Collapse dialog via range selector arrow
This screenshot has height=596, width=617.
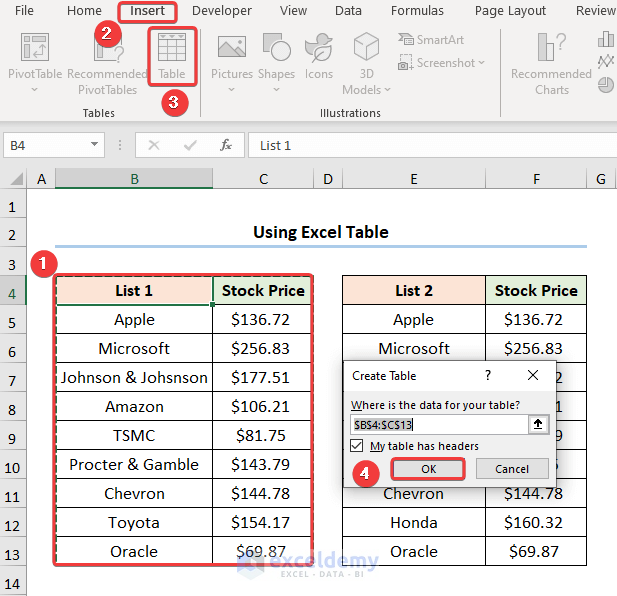(x=538, y=424)
